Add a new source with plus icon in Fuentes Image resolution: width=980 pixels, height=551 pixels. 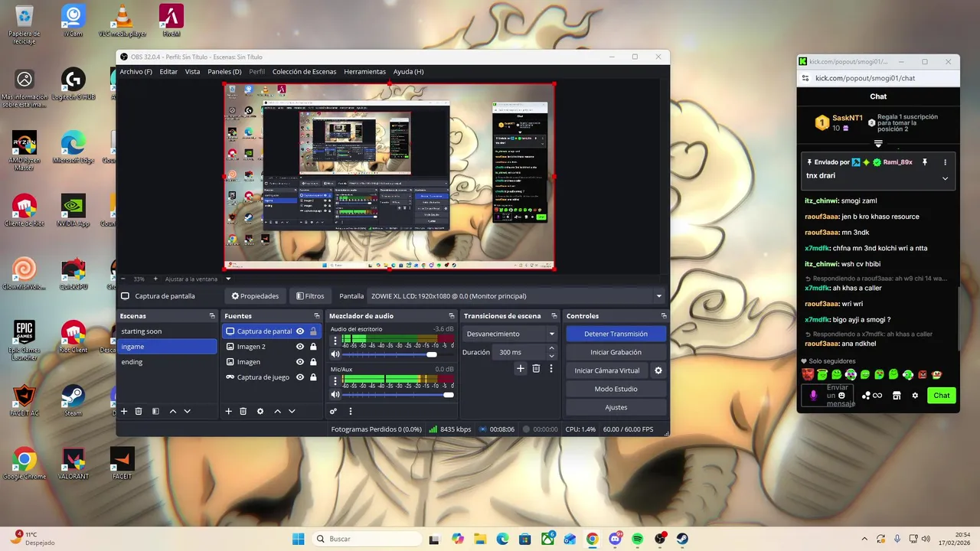pos(228,411)
